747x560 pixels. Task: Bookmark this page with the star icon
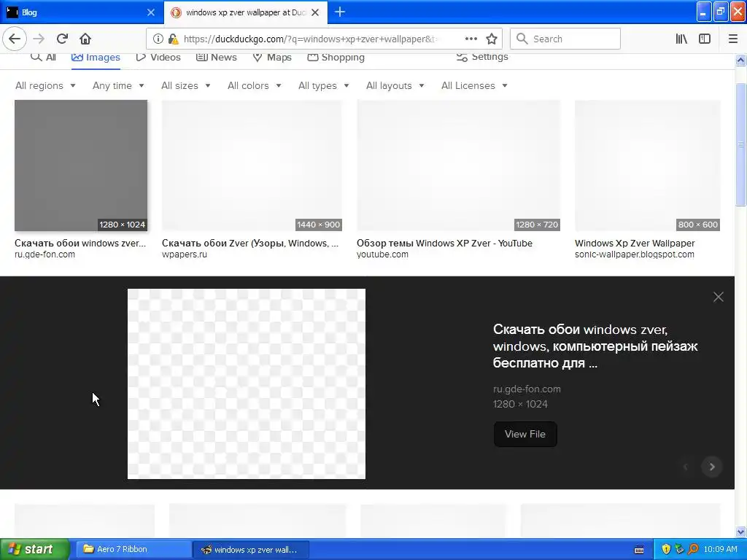click(492, 39)
